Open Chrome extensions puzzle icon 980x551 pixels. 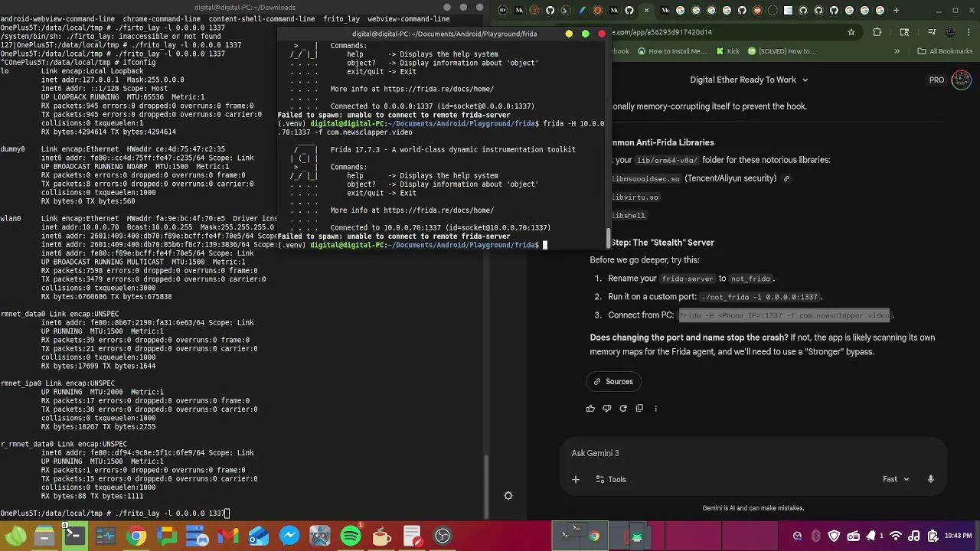[x=877, y=32]
